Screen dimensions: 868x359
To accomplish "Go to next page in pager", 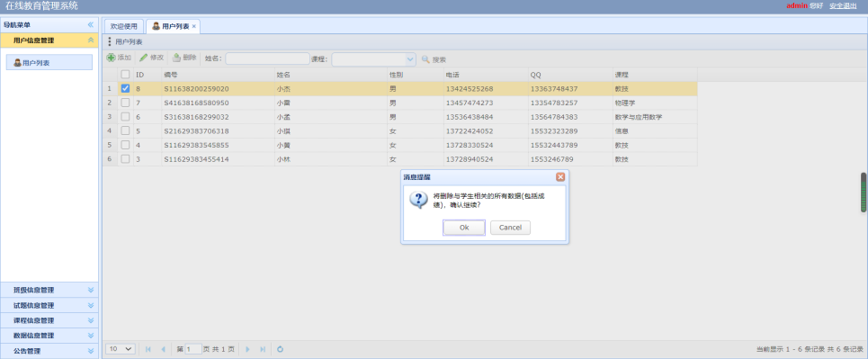I will (x=247, y=349).
